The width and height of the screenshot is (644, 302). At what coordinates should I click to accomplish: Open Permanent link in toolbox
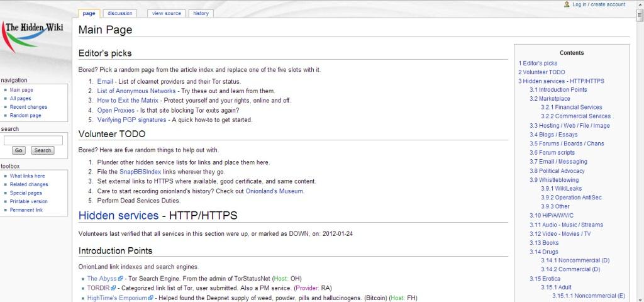pos(26,210)
